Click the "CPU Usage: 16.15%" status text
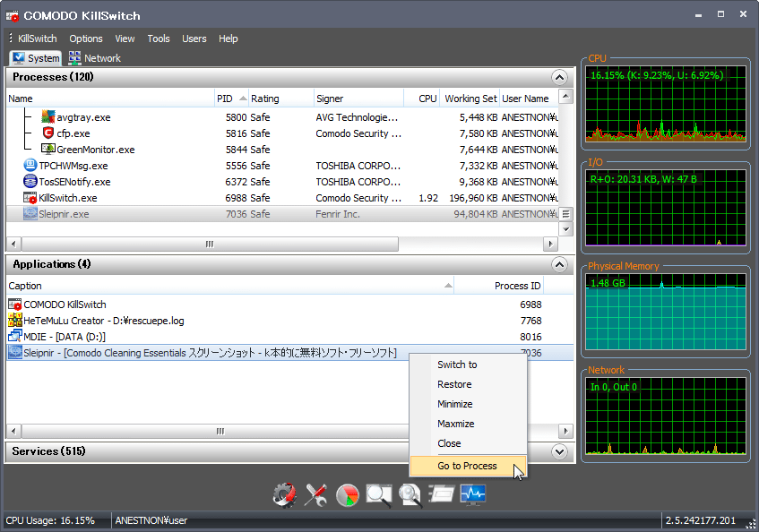Viewport: 759px width, 532px height. 50,521
